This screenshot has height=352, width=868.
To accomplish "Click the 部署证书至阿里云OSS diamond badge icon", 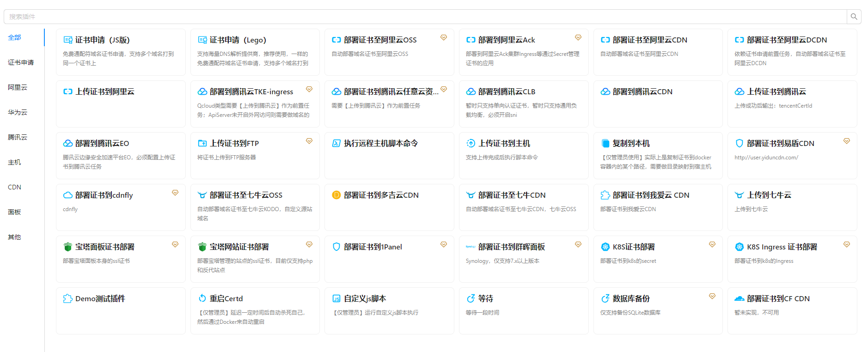I will (443, 38).
